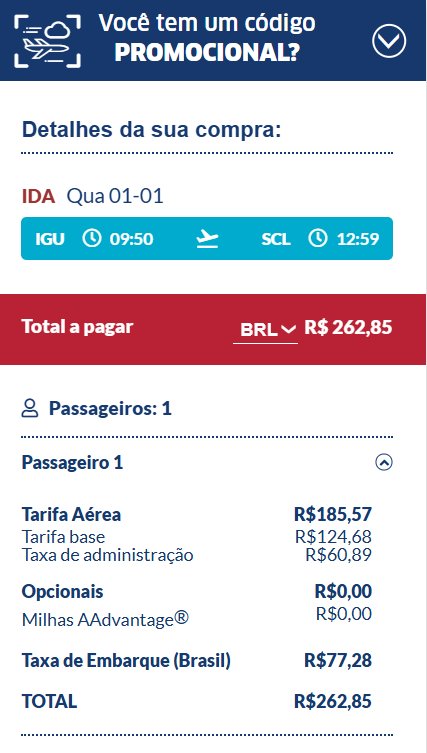Screen dimensions: 427x753
Task: Expand the promotional code chevron circle
Action: 389,40
